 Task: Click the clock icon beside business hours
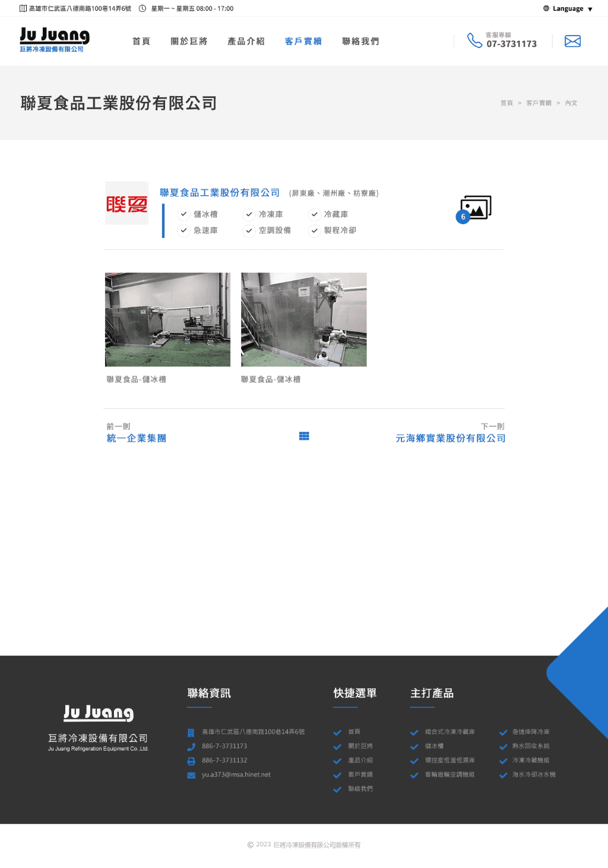(142, 8)
